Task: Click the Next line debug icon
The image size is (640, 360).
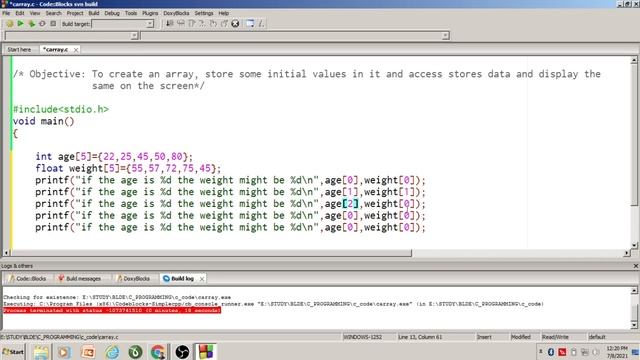Action: coord(191,24)
